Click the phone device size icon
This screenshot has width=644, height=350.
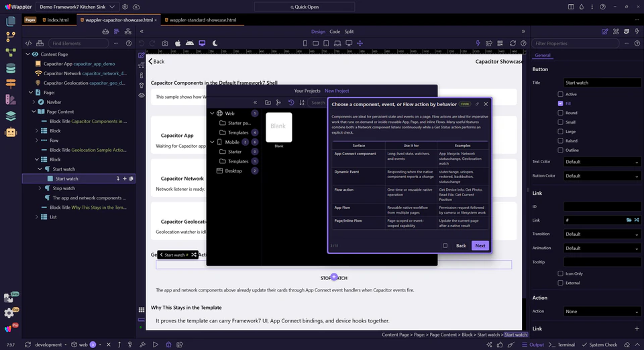click(x=305, y=43)
